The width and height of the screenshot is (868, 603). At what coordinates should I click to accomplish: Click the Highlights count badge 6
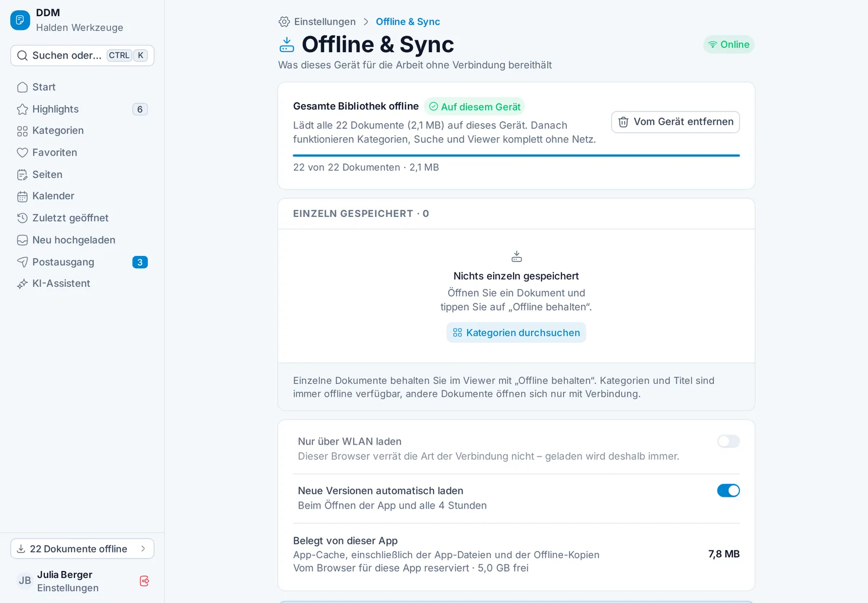[140, 110]
